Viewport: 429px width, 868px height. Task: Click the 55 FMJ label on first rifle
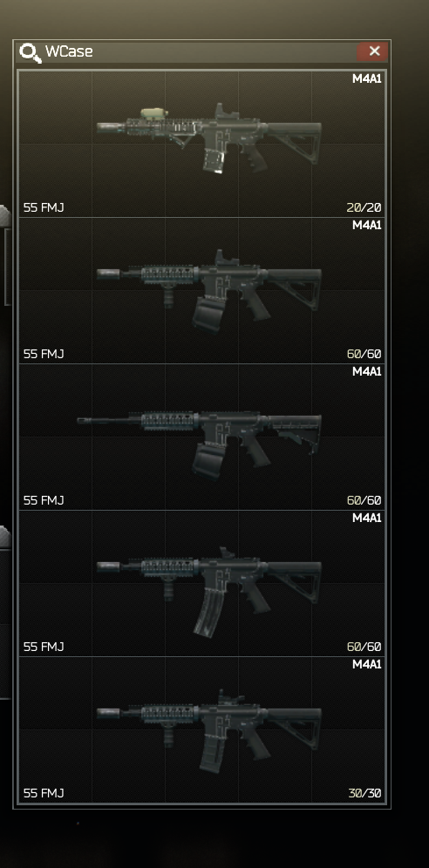44,208
